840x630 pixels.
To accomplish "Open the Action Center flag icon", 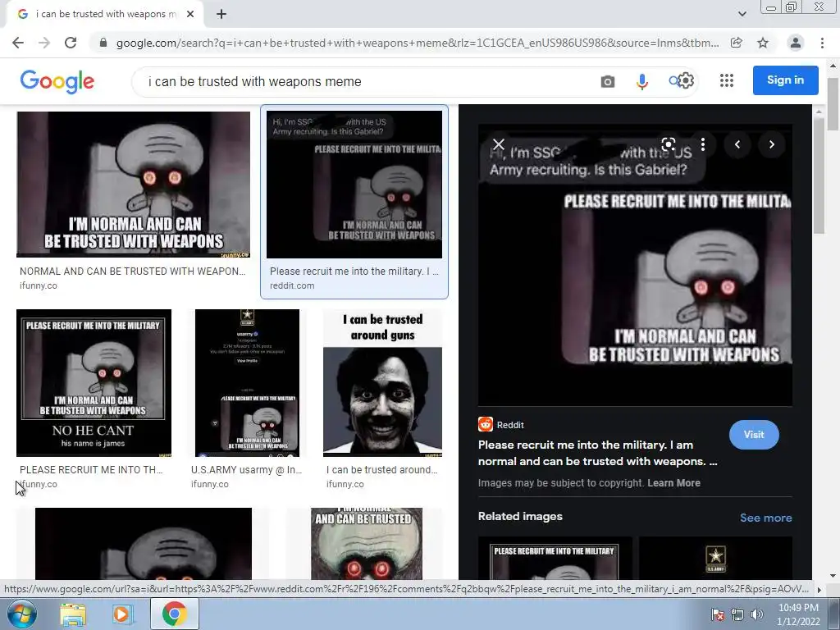I will coord(718,614).
